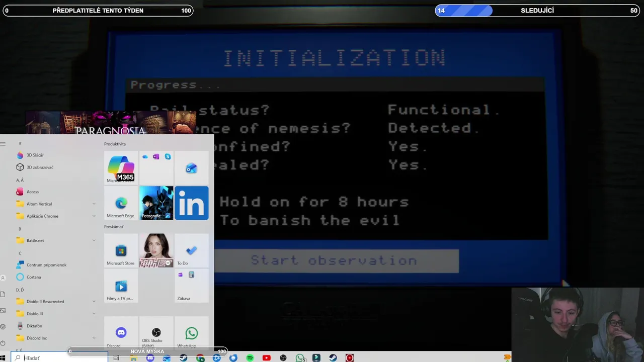The width and height of the screenshot is (644, 362).
Task: Open user account icon in Start sidebar
Action: tap(3, 278)
